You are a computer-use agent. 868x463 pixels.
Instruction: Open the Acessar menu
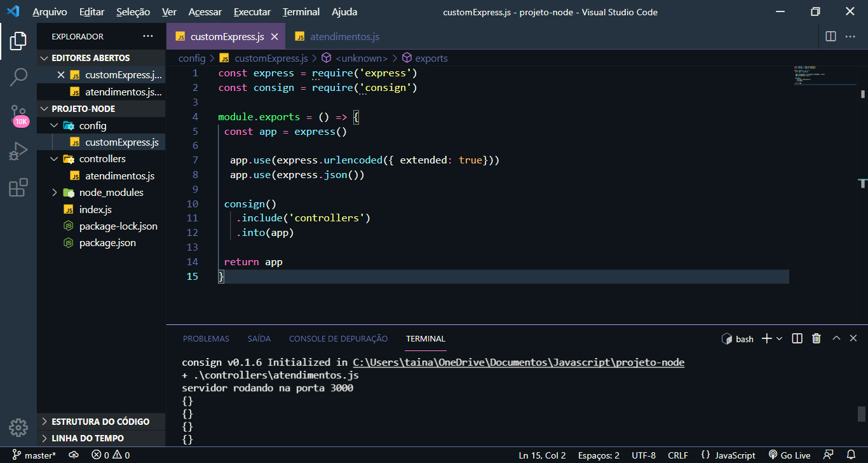(x=205, y=12)
